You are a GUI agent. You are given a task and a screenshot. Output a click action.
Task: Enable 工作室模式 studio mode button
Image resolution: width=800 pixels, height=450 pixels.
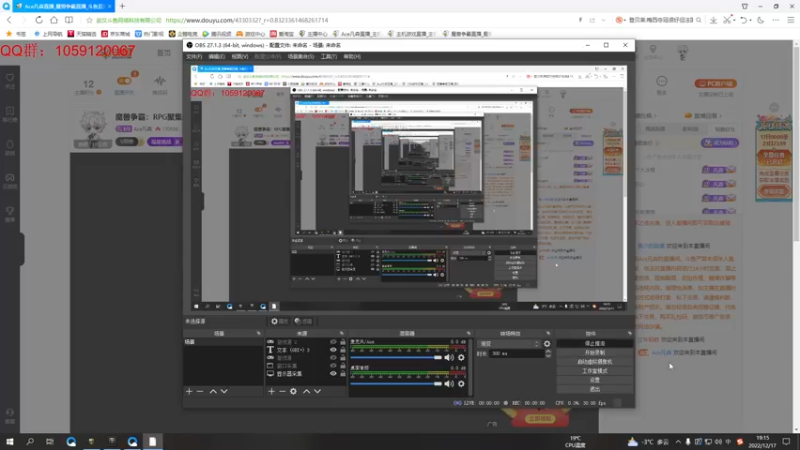(x=595, y=371)
